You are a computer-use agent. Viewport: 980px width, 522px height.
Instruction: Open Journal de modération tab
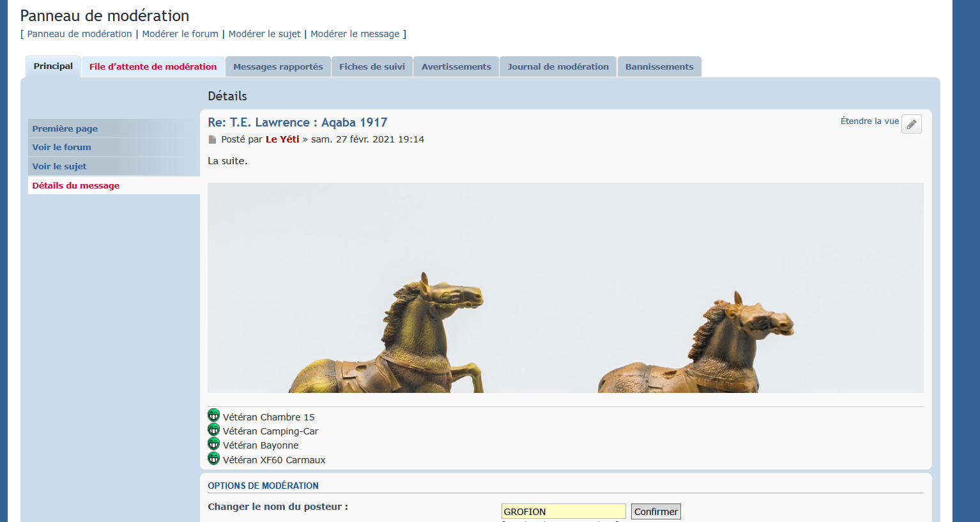click(x=558, y=66)
